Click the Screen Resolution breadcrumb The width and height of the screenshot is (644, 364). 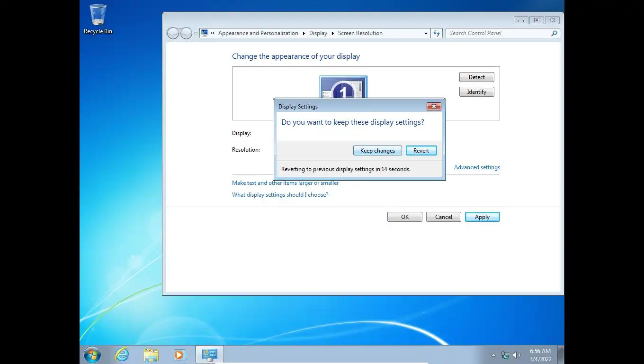[x=360, y=33]
